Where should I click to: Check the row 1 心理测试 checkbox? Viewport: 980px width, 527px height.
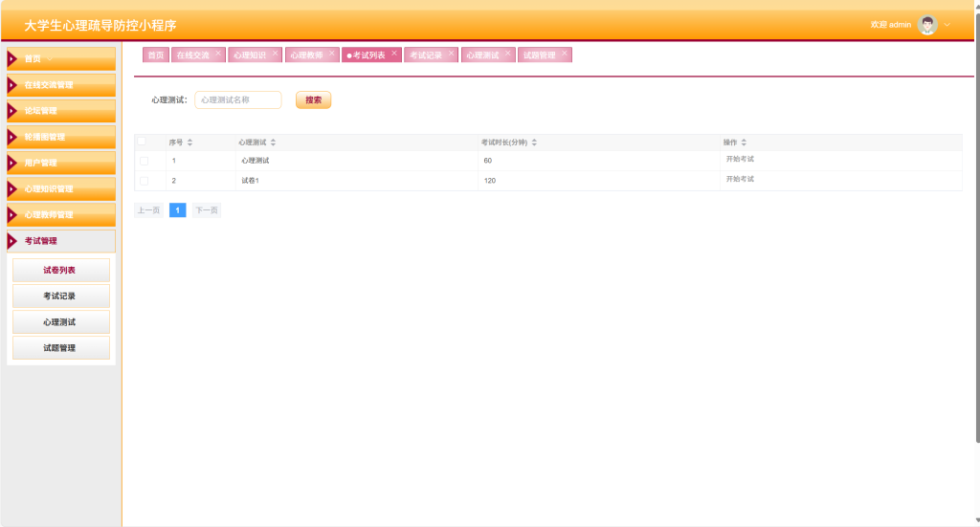coord(145,161)
